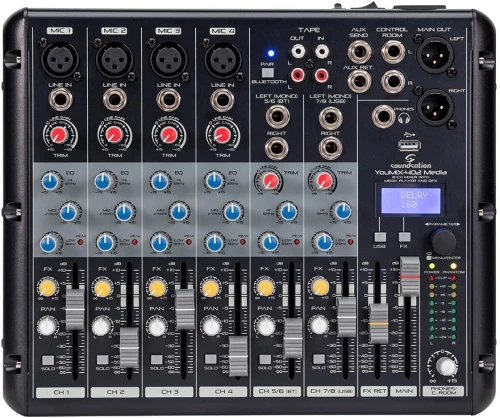500x418 pixels.
Task: Click the soundsation brand logo
Action: [x=411, y=162]
